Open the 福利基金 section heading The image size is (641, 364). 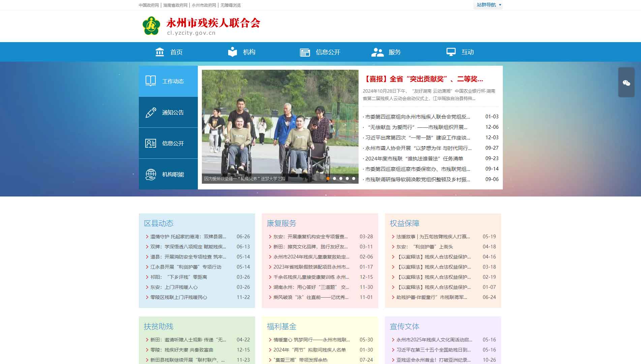click(x=281, y=326)
